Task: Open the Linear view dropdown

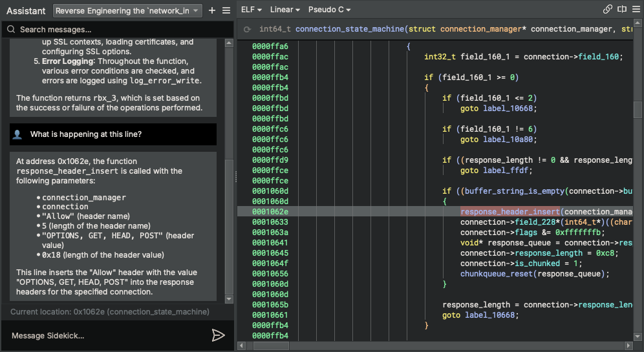Action: [x=285, y=10]
